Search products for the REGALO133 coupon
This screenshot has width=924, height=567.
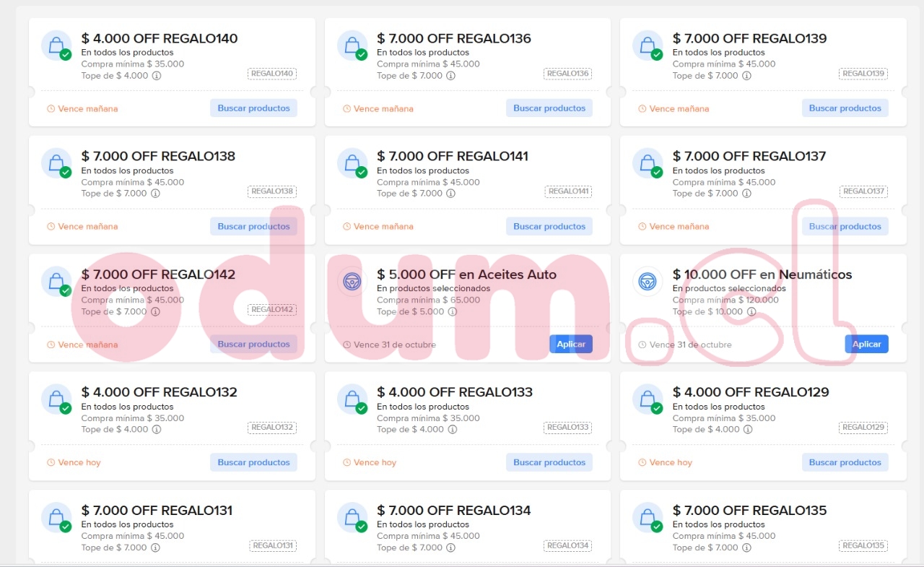[x=549, y=462]
